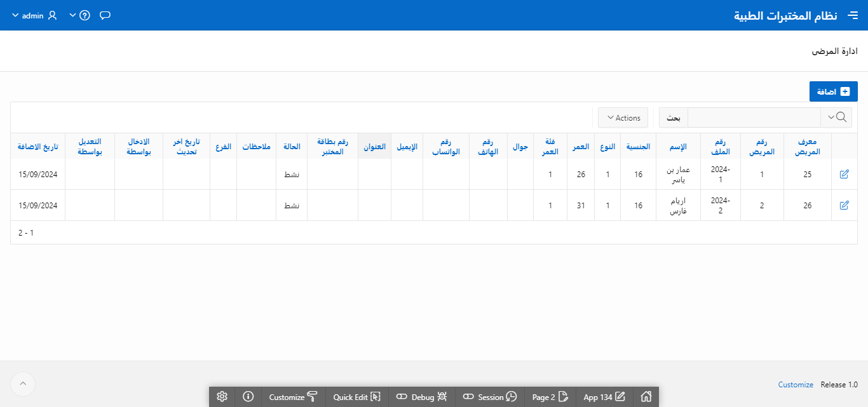The height and width of the screenshot is (407, 868).
Task: Edit the row for patient ID 26
Action: [x=844, y=205]
